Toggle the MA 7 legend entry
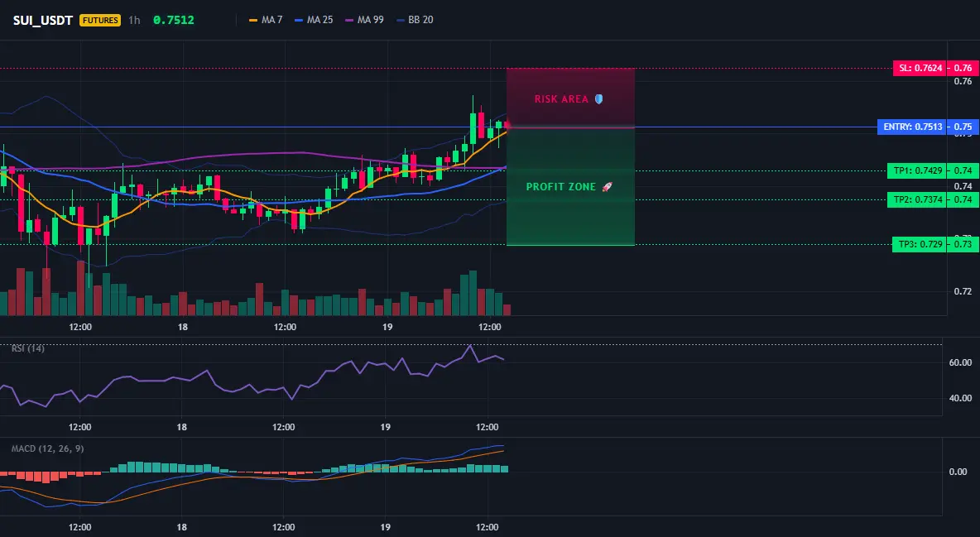980x537 pixels. tap(266, 20)
